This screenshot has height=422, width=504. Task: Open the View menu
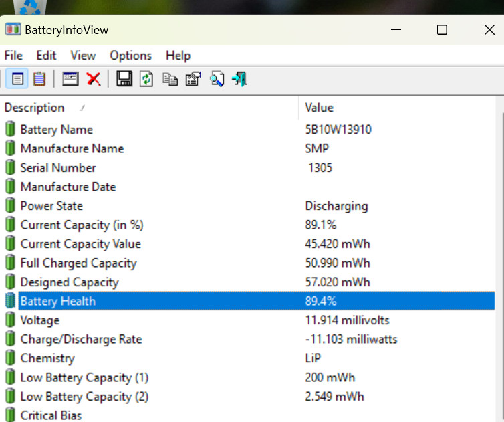click(83, 56)
